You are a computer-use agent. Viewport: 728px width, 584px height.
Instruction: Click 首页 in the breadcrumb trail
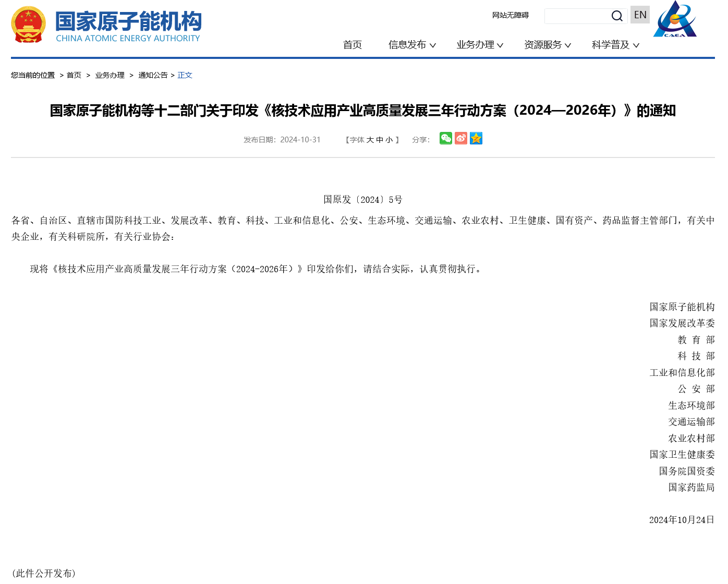[x=74, y=75]
